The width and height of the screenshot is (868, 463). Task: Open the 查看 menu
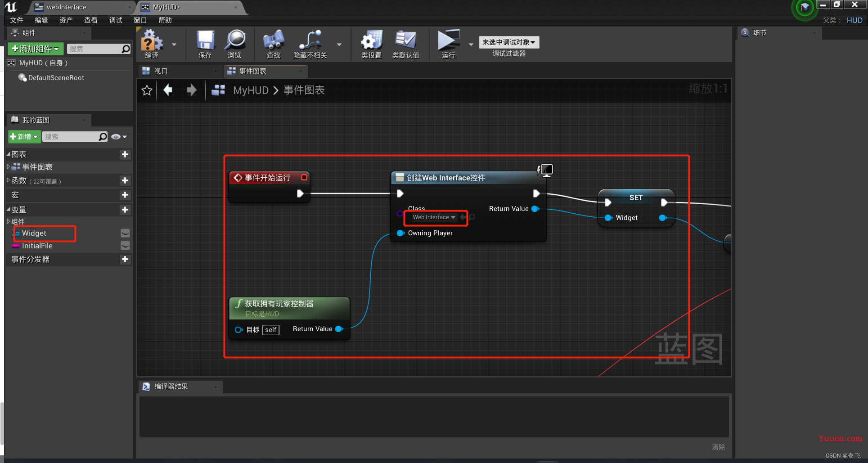tap(91, 20)
